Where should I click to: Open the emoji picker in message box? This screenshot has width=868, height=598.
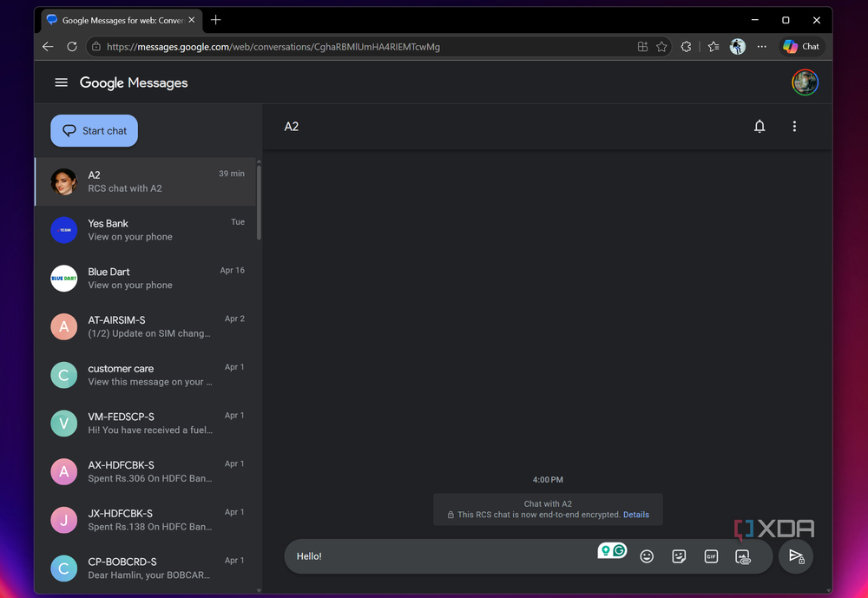point(647,556)
